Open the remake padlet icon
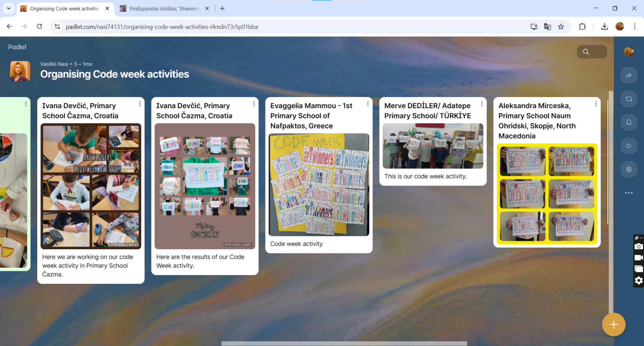Screen dimensions: 644x346 point(629,99)
